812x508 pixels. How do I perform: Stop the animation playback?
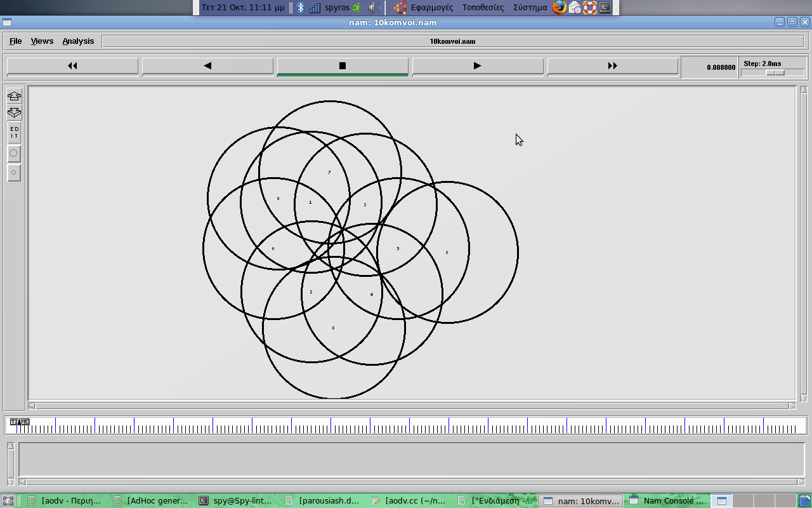pos(343,66)
